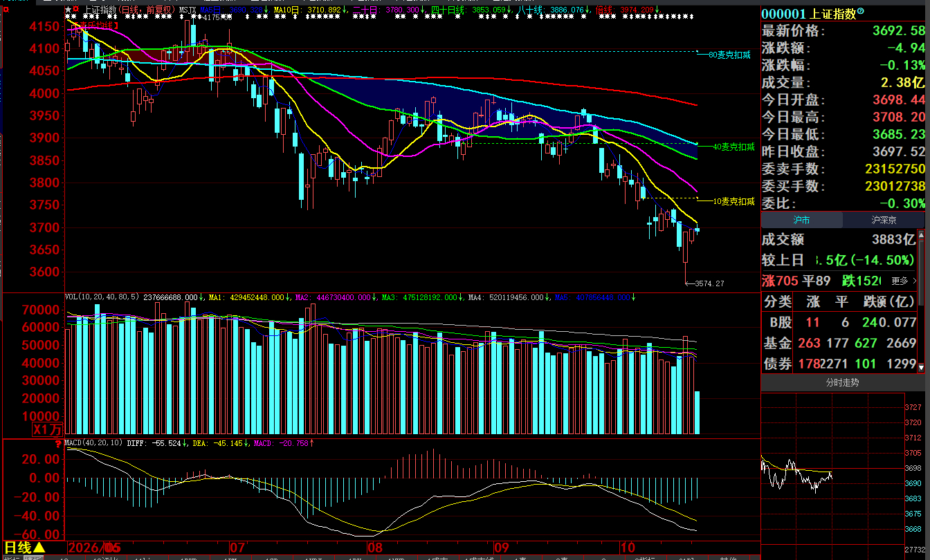This screenshot has height=560, width=930.
Task: Click the VOL(10,20,40,80,5) indicator label
Action: [102, 297]
